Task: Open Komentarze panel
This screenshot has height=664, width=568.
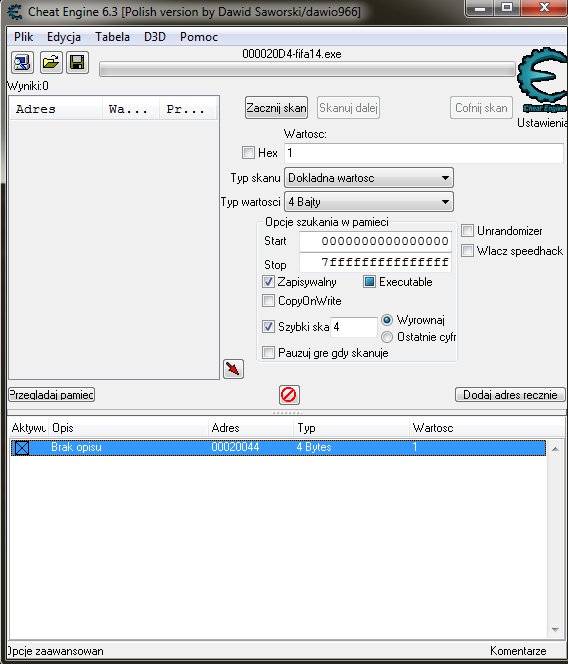Action: [518, 651]
